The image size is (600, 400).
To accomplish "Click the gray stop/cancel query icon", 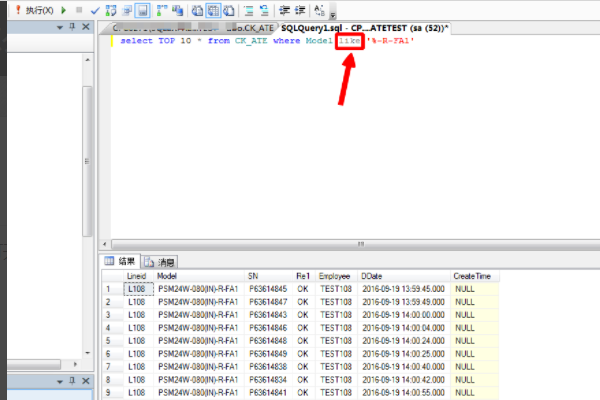I will point(79,10).
